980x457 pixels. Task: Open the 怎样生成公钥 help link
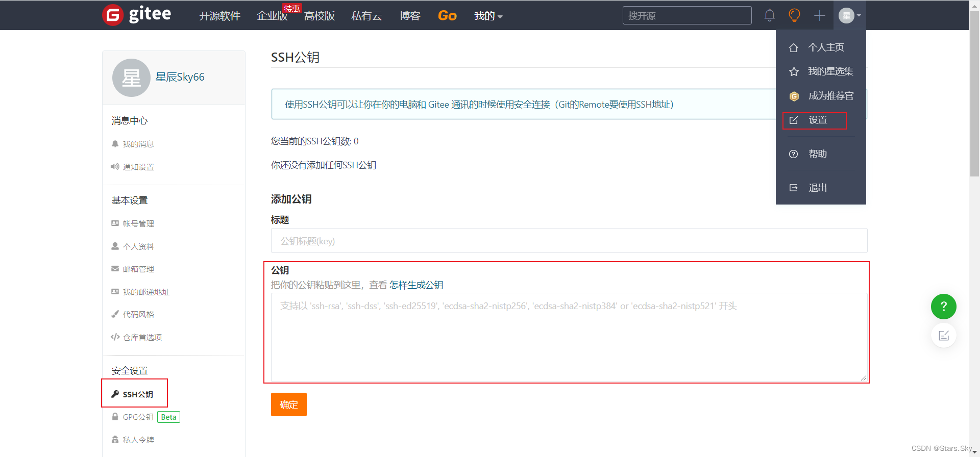pyautogui.click(x=416, y=285)
